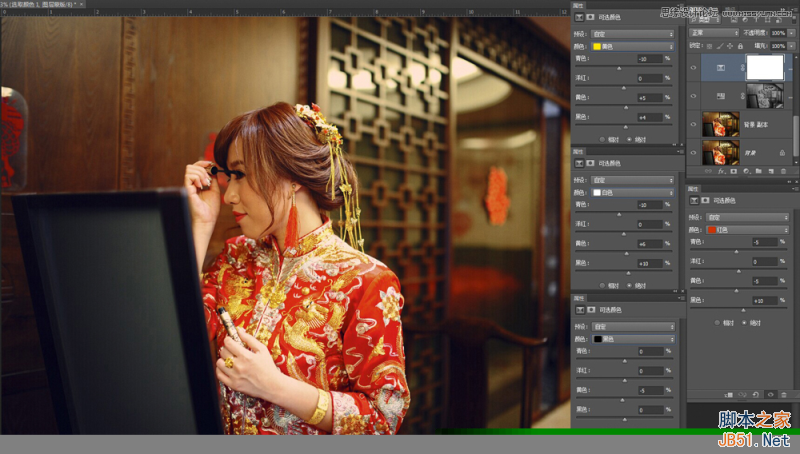Select the 属性 tab of black panel

[x=579, y=298]
